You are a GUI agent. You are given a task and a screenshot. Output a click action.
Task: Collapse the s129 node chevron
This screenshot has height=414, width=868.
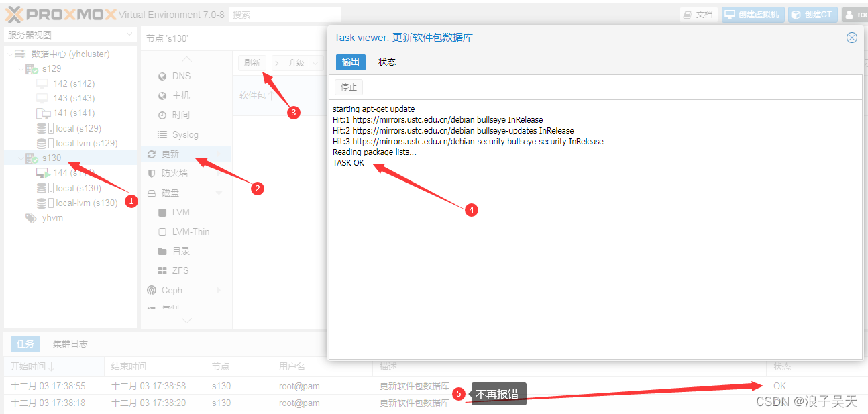tap(20, 69)
